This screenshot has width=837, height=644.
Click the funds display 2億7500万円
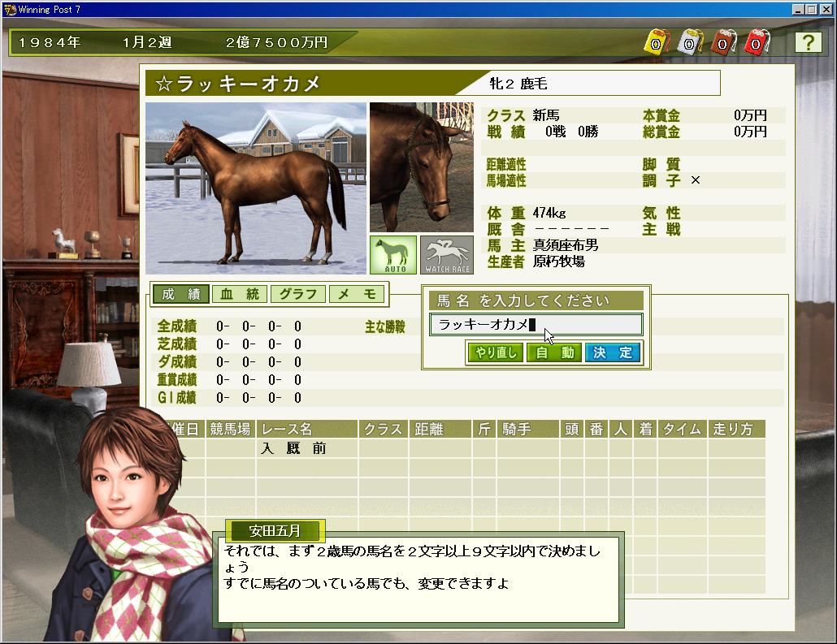(x=276, y=42)
